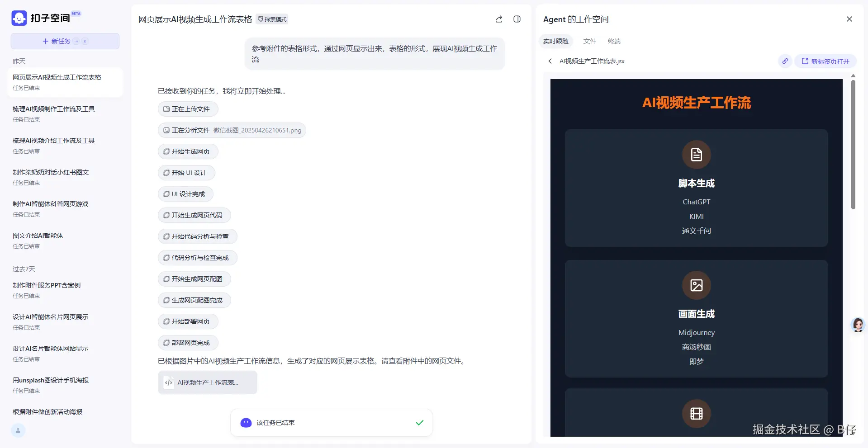The image size is (868, 448).
Task: Expand the 代码分析与检查完成 step
Action: 197,258
